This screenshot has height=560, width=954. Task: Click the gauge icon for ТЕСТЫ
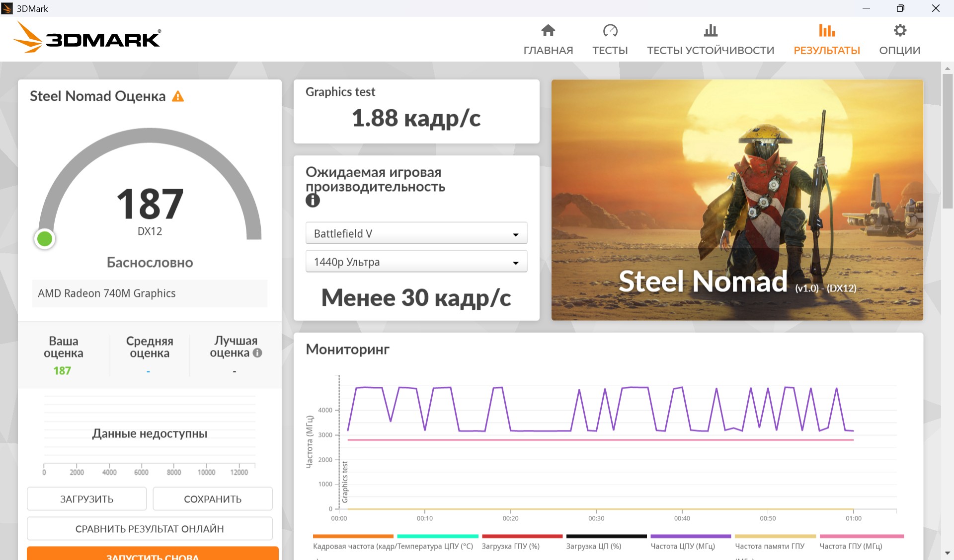click(610, 30)
